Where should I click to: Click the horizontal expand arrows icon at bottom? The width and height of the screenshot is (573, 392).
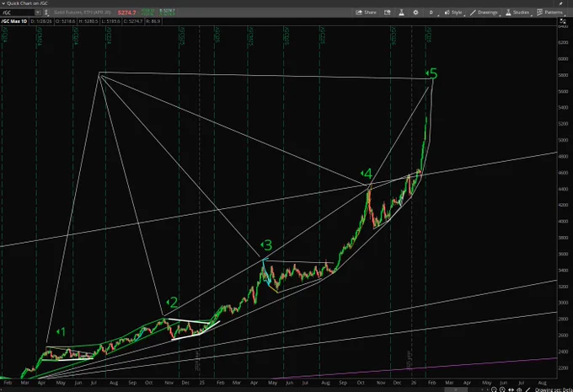(511, 389)
